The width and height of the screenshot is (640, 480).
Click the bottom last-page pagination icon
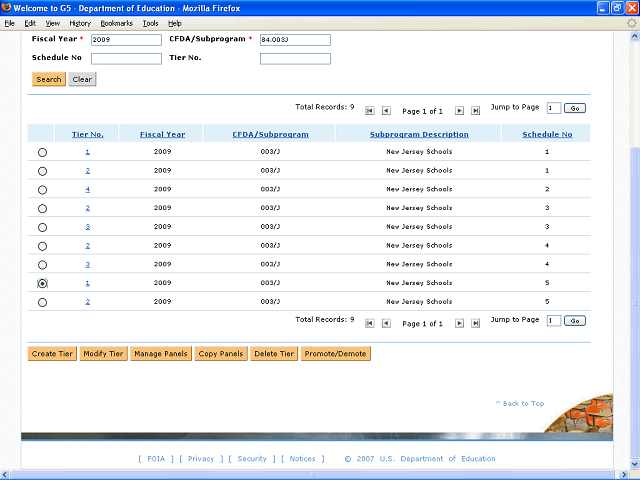(x=476, y=323)
